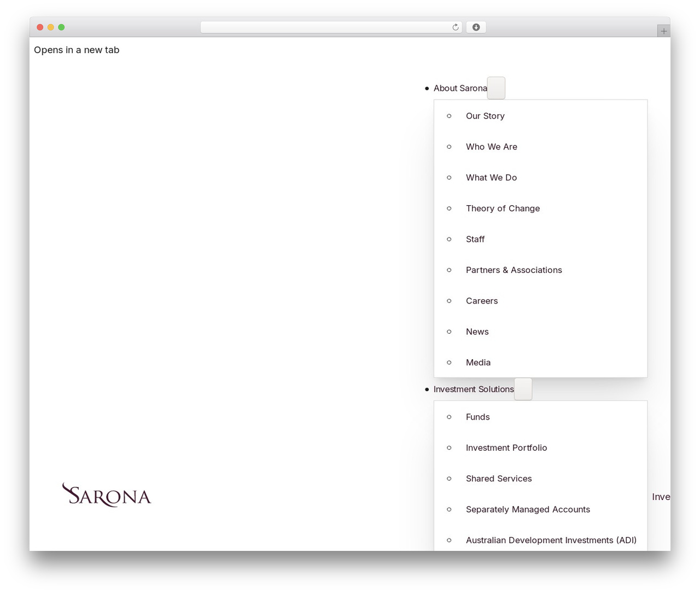Open the News link
700x593 pixels.
477,332
